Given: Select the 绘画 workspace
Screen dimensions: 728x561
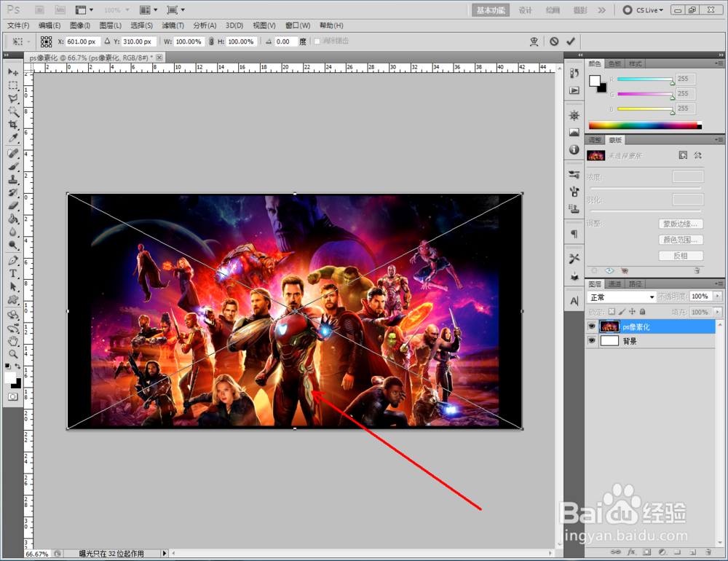Looking at the screenshot, I should click(x=553, y=10).
